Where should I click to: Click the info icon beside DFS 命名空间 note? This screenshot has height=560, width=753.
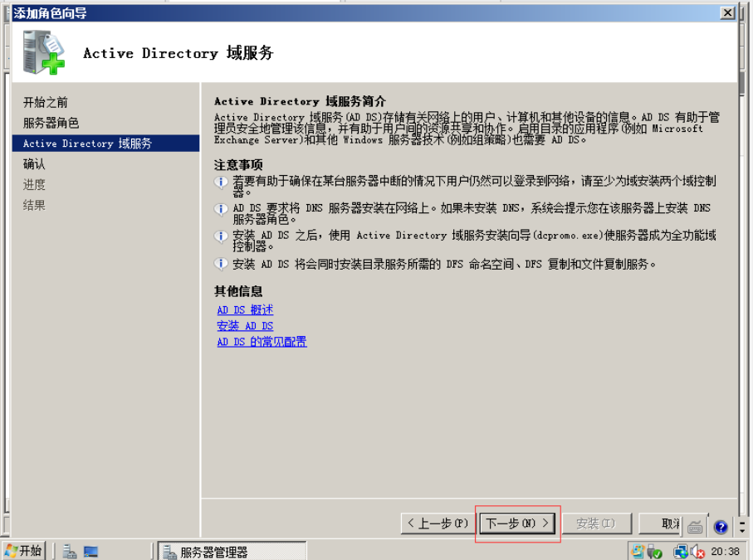tap(221, 264)
